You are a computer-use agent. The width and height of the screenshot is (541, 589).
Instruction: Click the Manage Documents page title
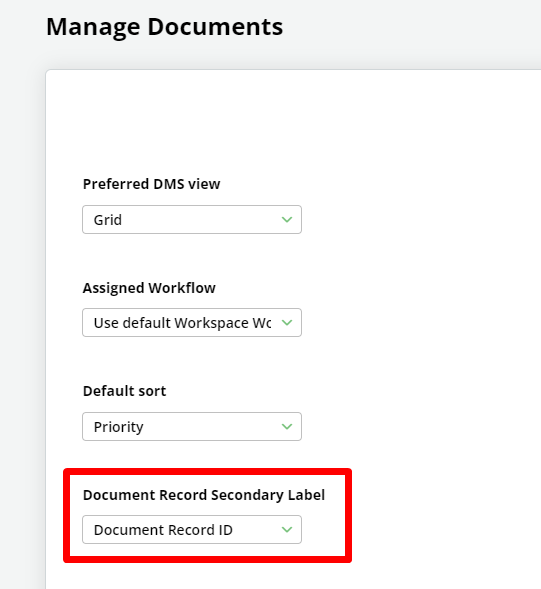tap(165, 27)
